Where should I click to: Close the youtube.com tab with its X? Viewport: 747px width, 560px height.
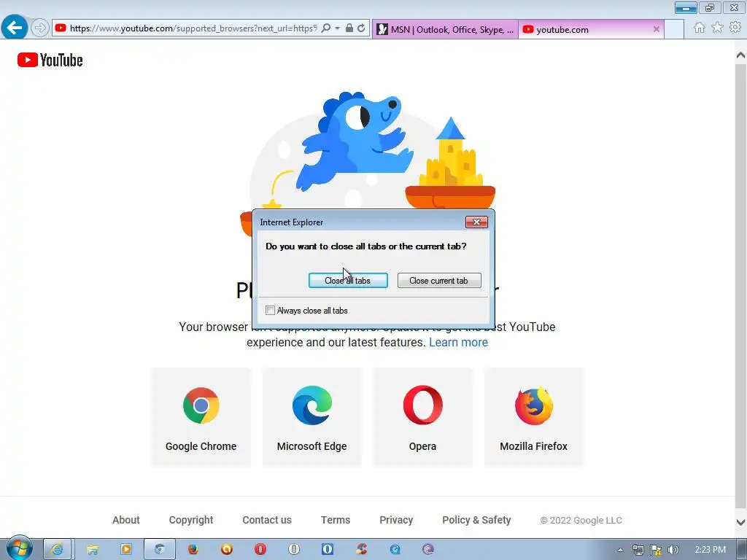click(x=656, y=29)
